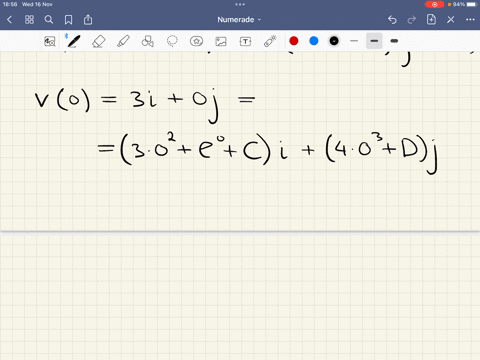The image size is (480, 360).
Task: Select the zoom window tool
Action: [x=50, y=41]
